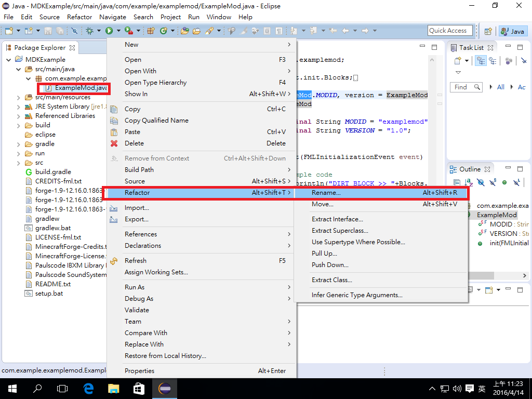Click the Open Type toolbar icon
The height and width of the screenshot is (399, 532).
[184, 31]
